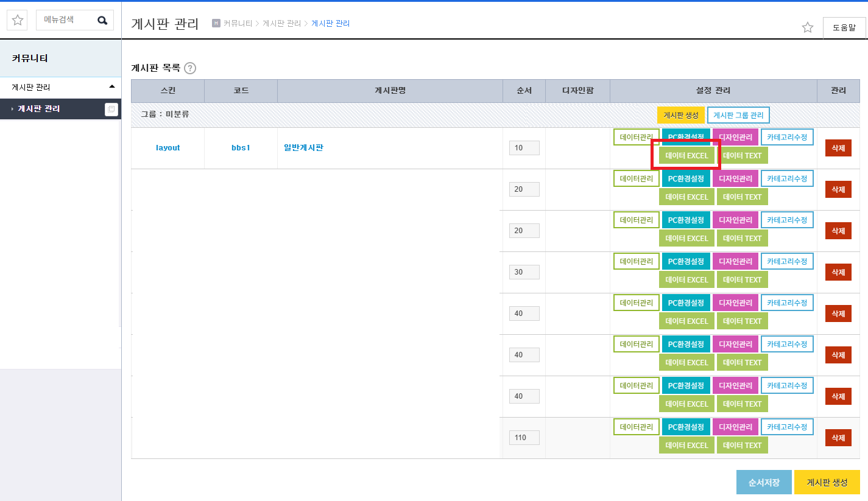Open 게시판 그룹 관리 in the group row
This screenshot has height=501, width=868.
[x=738, y=115]
